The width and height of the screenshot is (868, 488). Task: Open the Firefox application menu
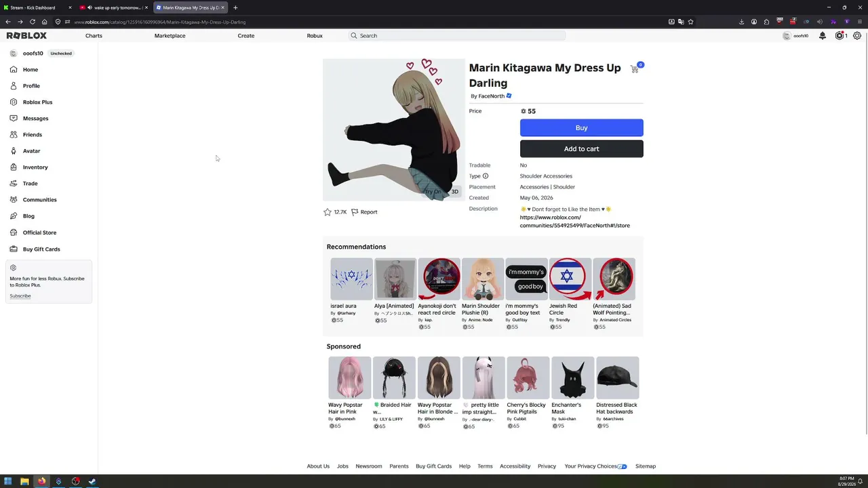click(859, 22)
